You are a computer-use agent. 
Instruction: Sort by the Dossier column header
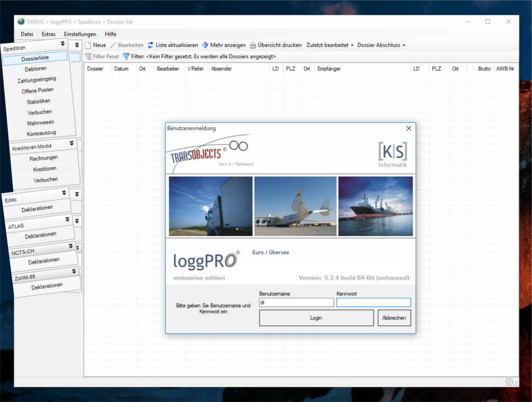pos(95,69)
